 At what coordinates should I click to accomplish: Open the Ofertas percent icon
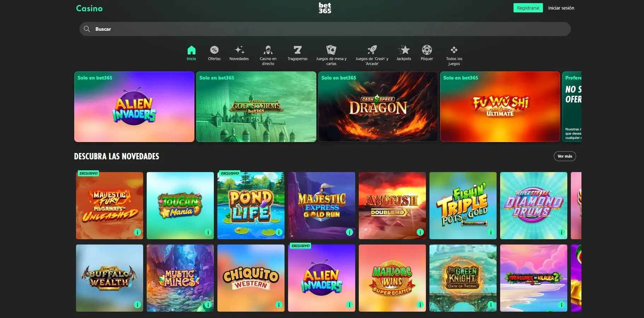tap(215, 49)
